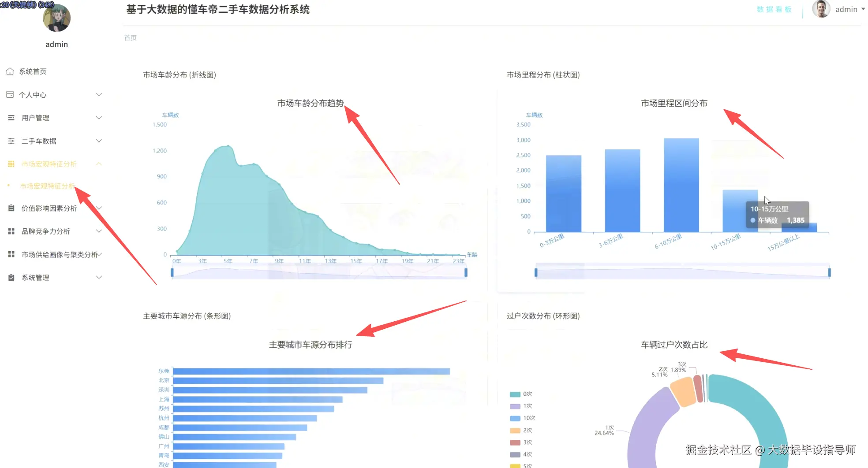Click the 数据看板 navigation item

coord(774,9)
